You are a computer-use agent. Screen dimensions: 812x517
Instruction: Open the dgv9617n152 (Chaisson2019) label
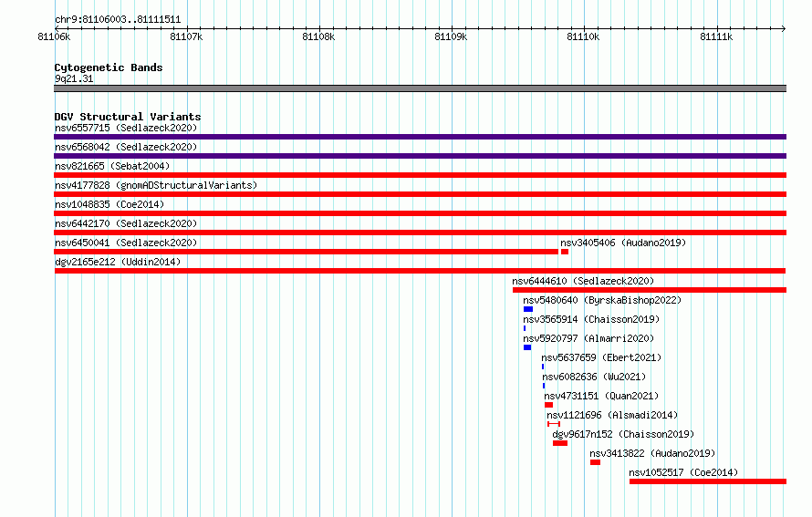[x=623, y=434]
